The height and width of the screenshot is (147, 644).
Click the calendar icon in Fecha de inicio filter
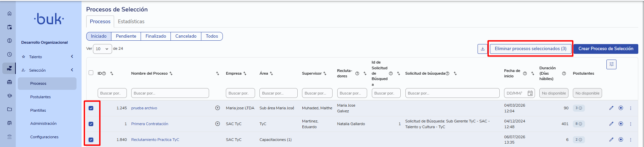pos(530,93)
